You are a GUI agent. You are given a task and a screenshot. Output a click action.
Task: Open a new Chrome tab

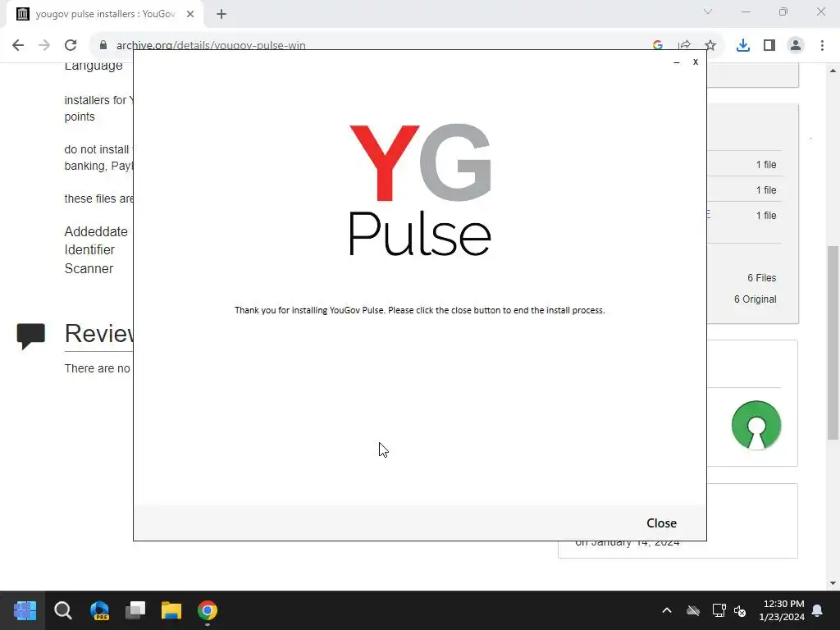point(221,14)
